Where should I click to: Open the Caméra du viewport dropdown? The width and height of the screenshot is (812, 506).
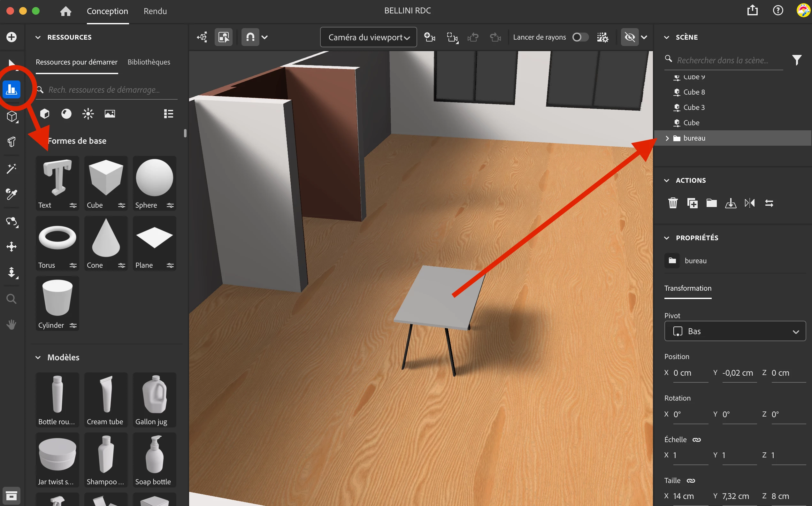(368, 37)
